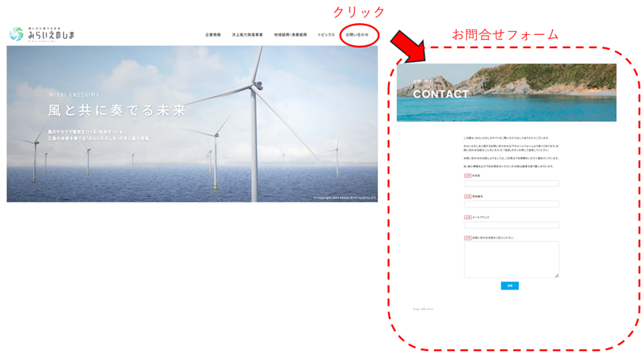Click お問い合わせ in the top navigation

(x=357, y=35)
